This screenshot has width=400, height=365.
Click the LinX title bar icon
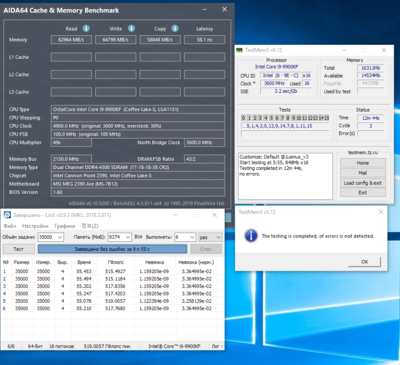click(7, 215)
